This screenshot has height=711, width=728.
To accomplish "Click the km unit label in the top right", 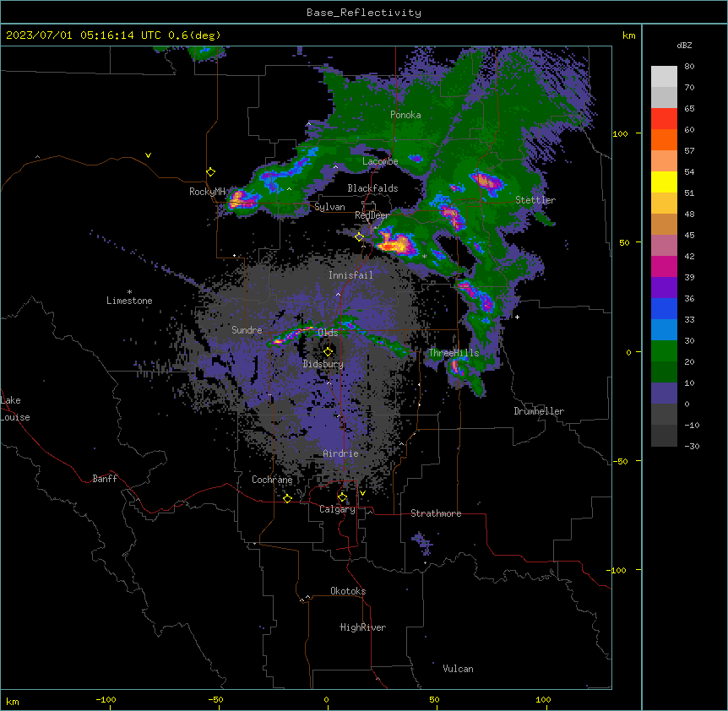I will (x=628, y=35).
